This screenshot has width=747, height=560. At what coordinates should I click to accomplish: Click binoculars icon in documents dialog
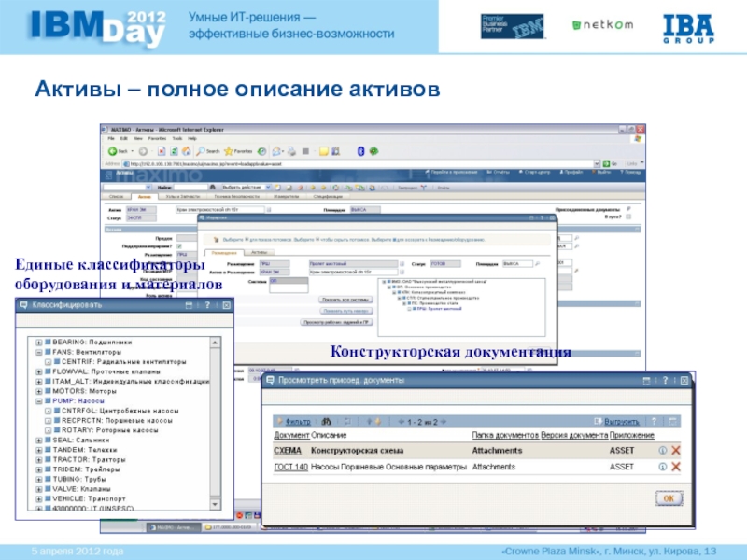tap(326, 422)
